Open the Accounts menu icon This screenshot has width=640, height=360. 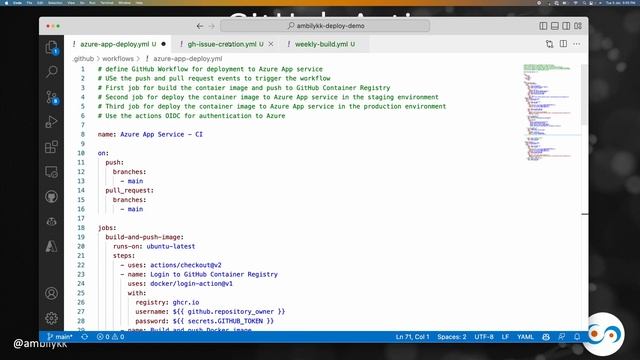point(51,293)
